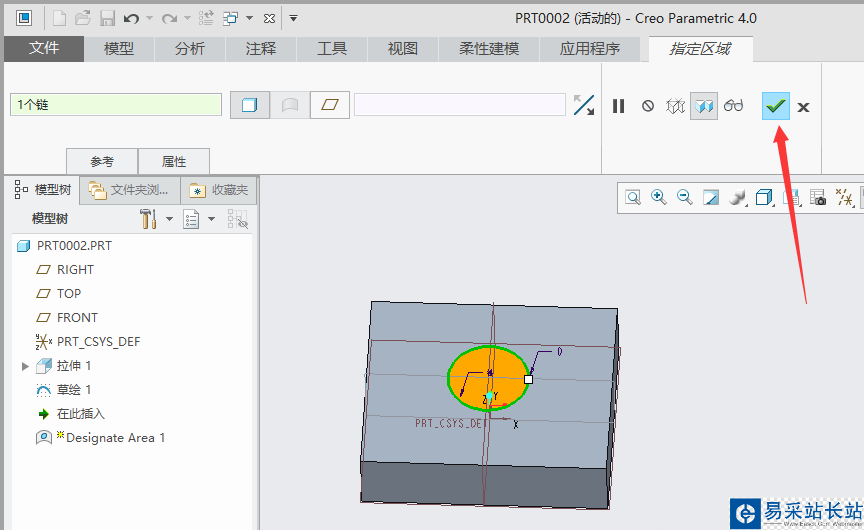This screenshot has width=864, height=530.
Task: Select the No Preview mode icon
Action: (x=648, y=106)
